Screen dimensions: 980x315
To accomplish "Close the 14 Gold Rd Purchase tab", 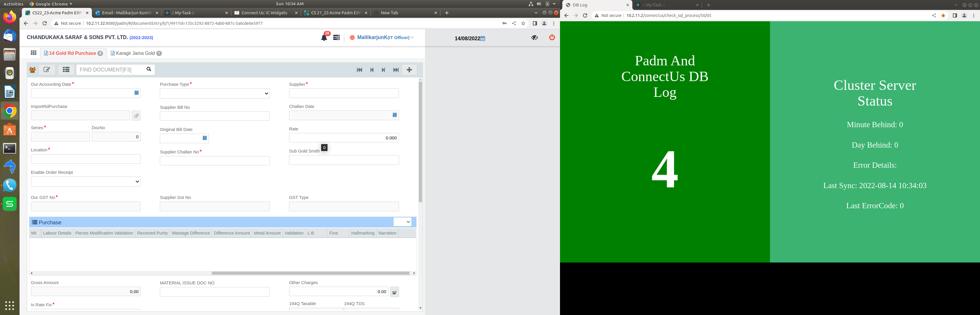I will pos(100,53).
